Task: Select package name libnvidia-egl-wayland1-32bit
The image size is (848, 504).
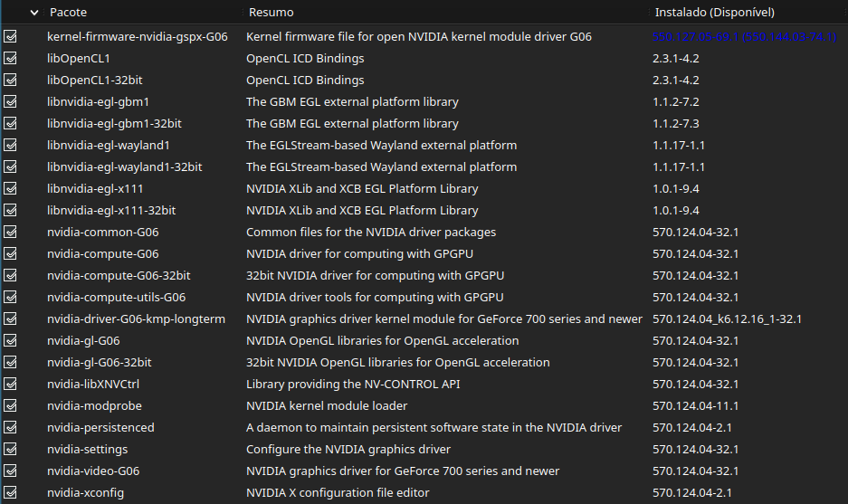Action: (x=124, y=166)
